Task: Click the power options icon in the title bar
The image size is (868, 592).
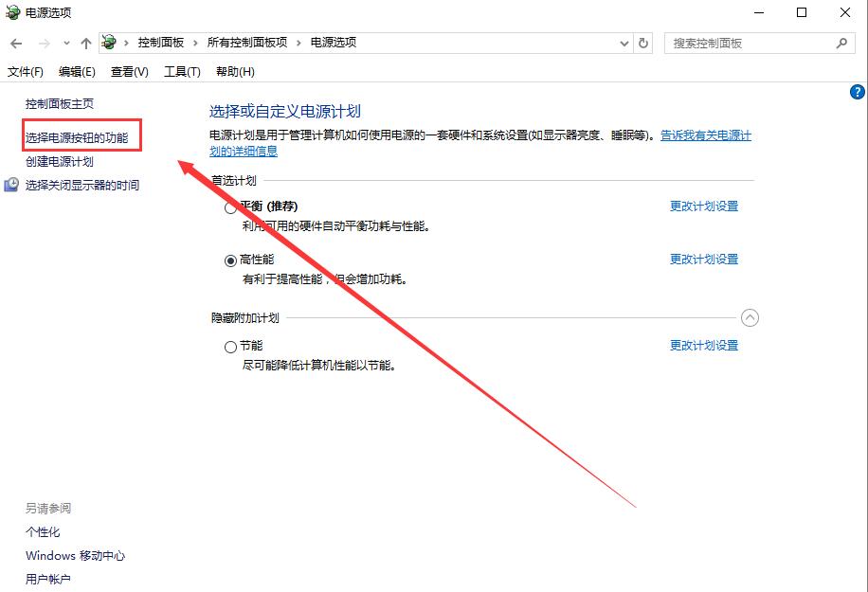Action: 13,12
